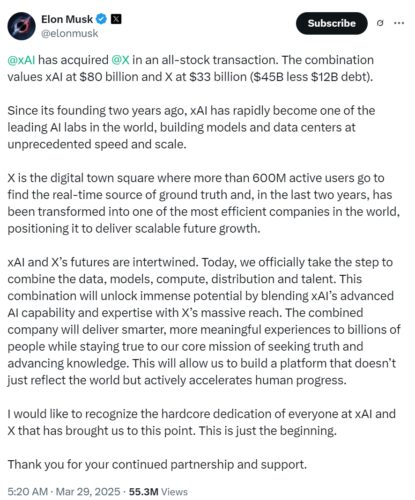Click the 'hardcore dedication' sentence
The image size is (415, 500).
click(201, 414)
